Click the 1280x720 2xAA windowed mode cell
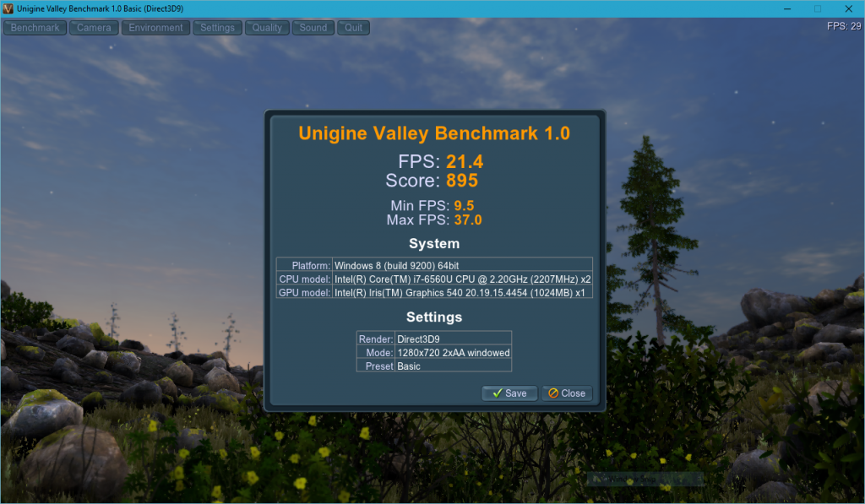Image resolution: width=865 pixels, height=504 pixels. point(454,352)
